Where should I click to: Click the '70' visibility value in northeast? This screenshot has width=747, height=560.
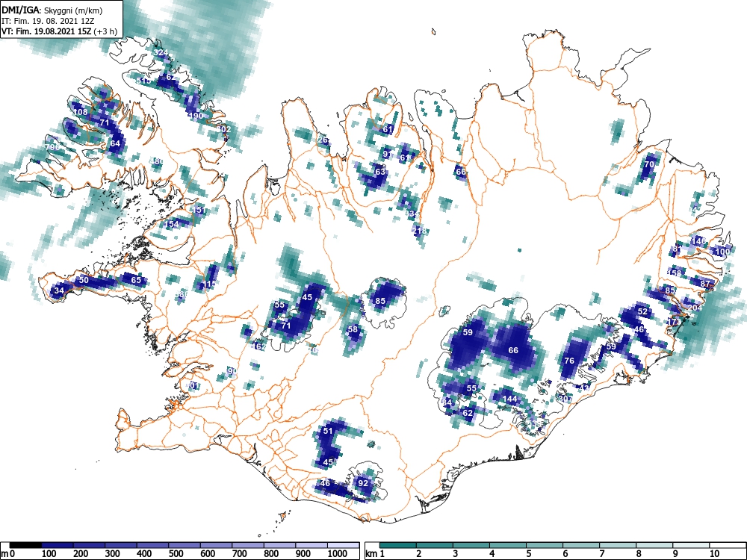649,165
